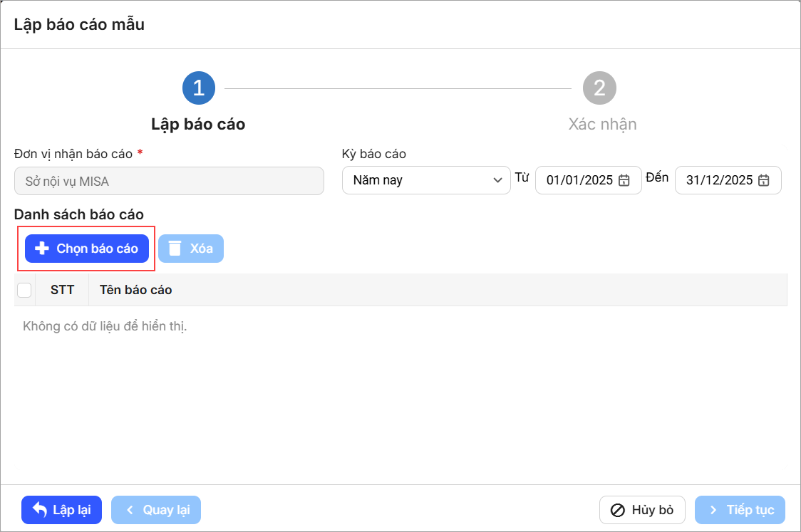Go to step 1 Lập báo cáo

point(198,88)
